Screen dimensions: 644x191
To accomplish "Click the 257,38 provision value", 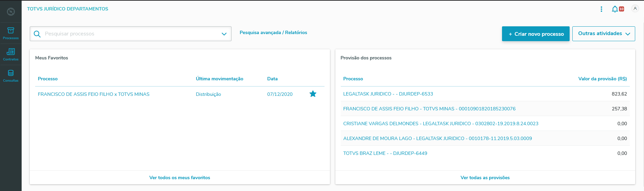I will (619, 109).
